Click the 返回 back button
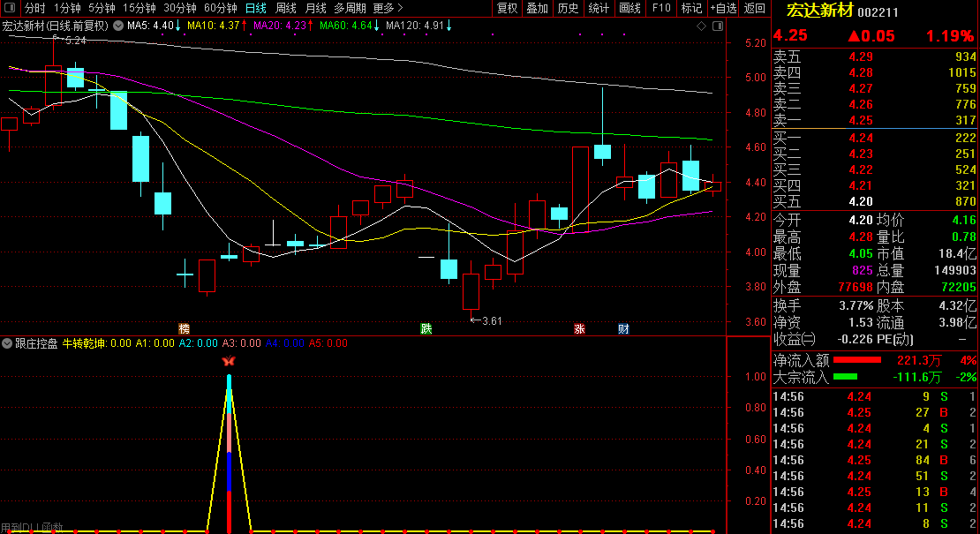 point(755,8)
